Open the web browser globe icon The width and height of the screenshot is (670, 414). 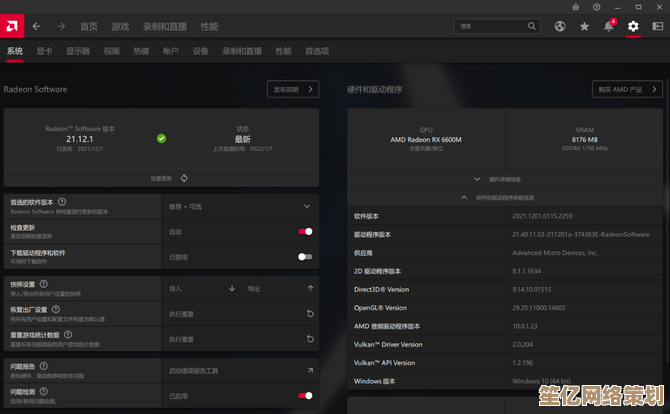pos(560,26)
